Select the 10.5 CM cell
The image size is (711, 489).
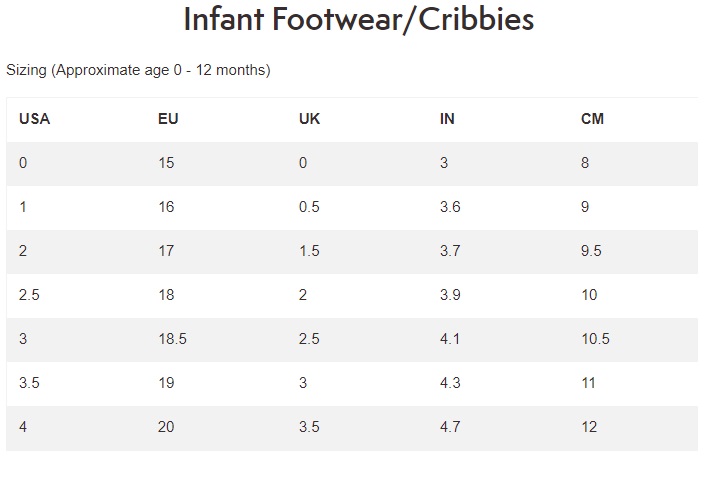[595, 339]
